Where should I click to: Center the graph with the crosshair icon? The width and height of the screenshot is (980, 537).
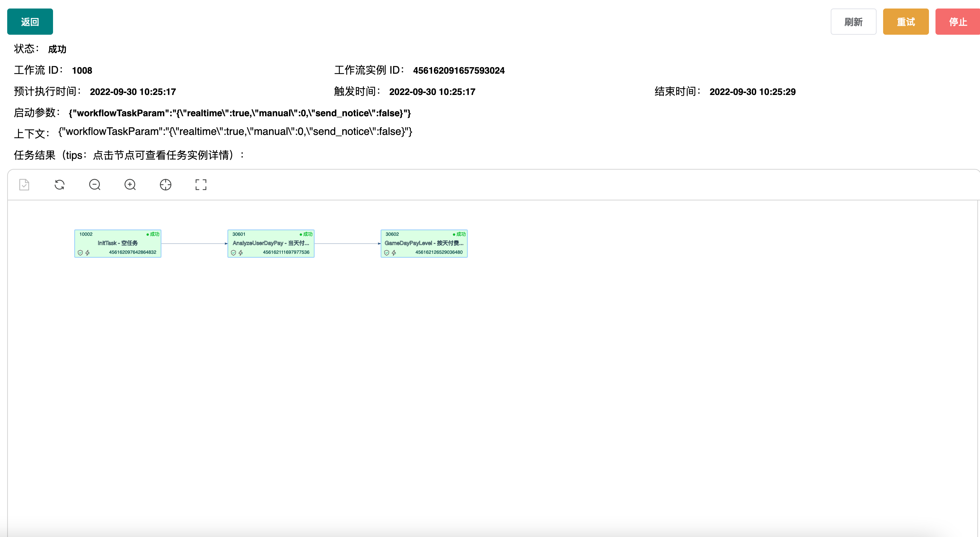pyautogui.click(x=165, y=185)
